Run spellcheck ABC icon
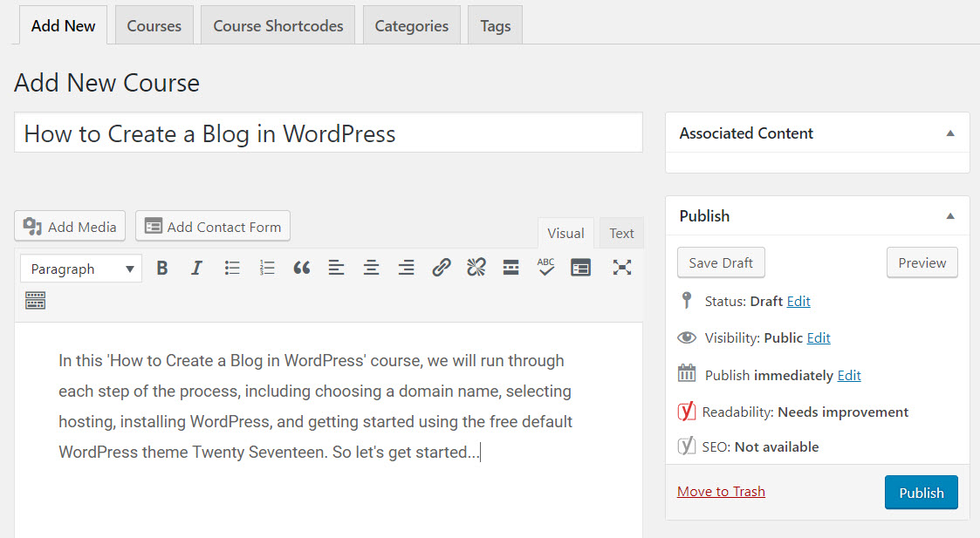This screenshot has width=980, height=538. [x=545, y=268]
